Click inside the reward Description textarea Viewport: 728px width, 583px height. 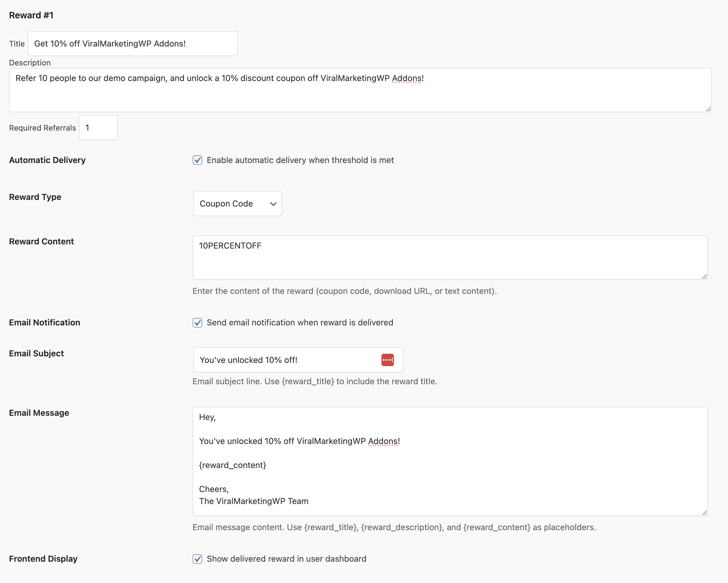pos(360,90)
